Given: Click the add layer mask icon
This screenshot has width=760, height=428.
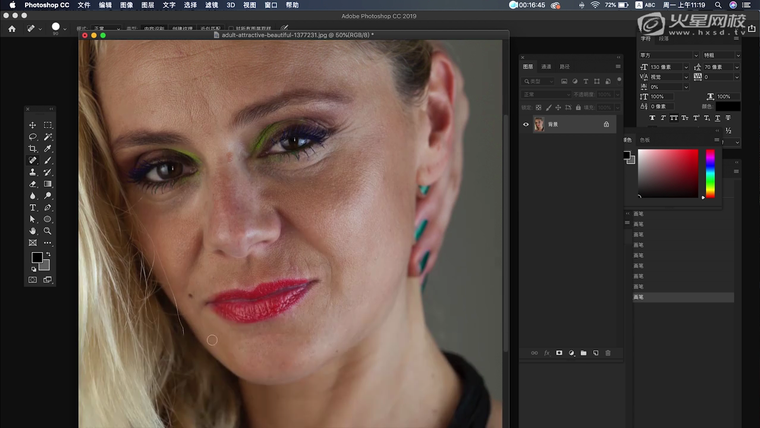Looking at the screenshot, I should point(559,353).
